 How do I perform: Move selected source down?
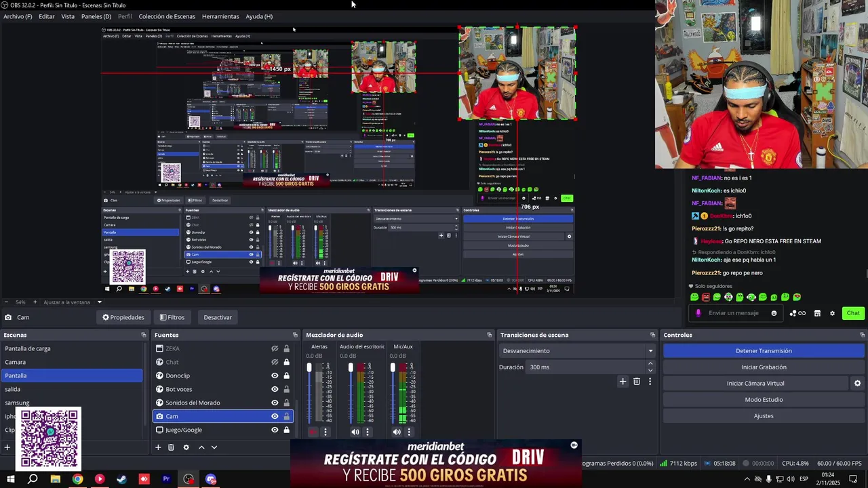click(x=214, y=447)
